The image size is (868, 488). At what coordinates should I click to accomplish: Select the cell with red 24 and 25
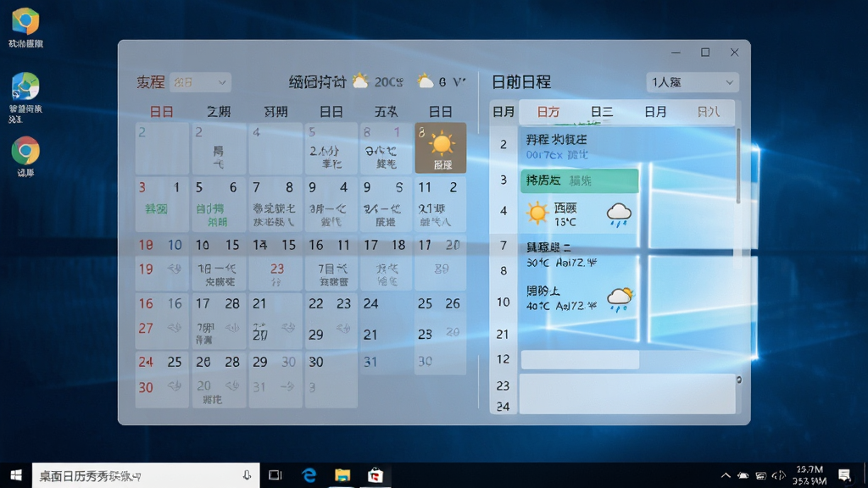(162, 380)
